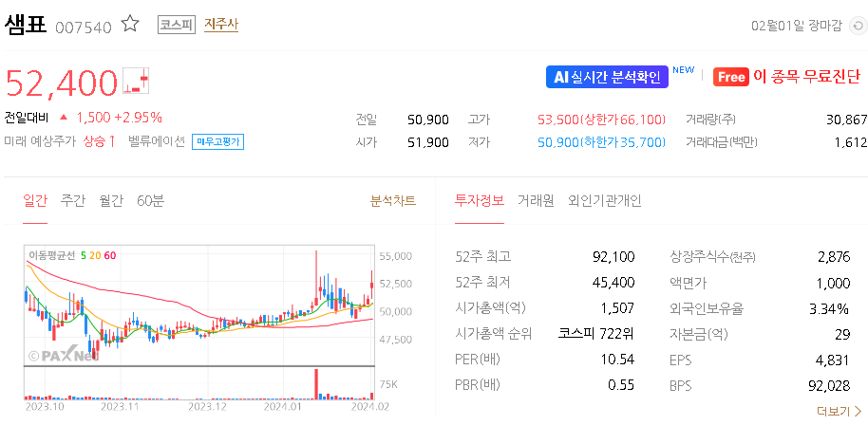Click the refresh icon beside 장마감
Image resolution: width=868 pixels, height=425 pixels.
[857, 26]
